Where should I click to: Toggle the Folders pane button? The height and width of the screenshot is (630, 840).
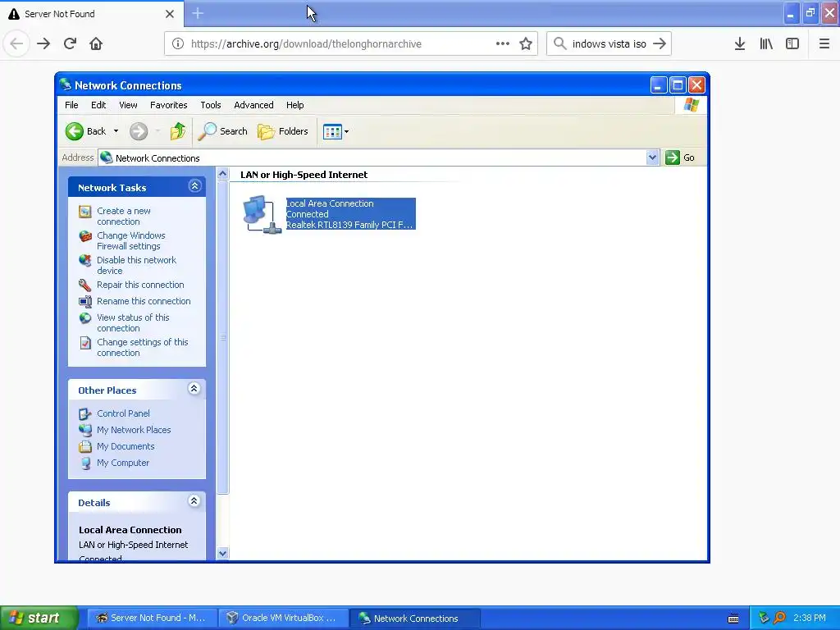point(283,131)
